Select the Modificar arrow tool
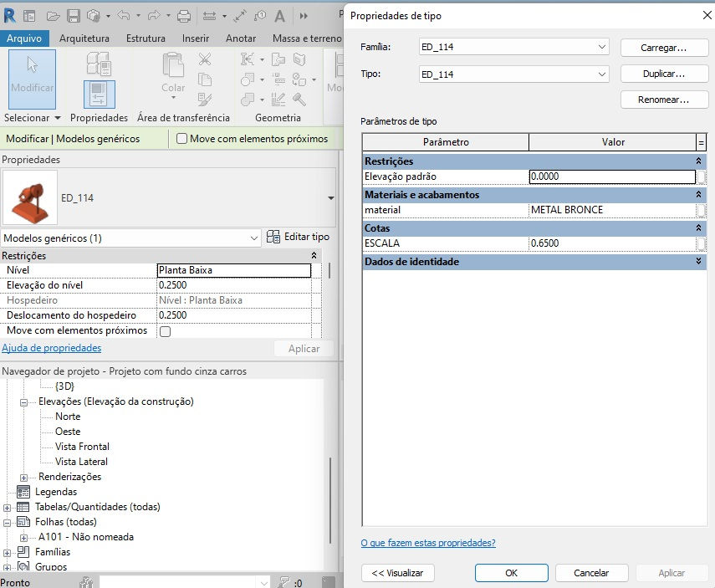Image resolution: width=715 pixels, height=588 pixels. coord(33,79)
